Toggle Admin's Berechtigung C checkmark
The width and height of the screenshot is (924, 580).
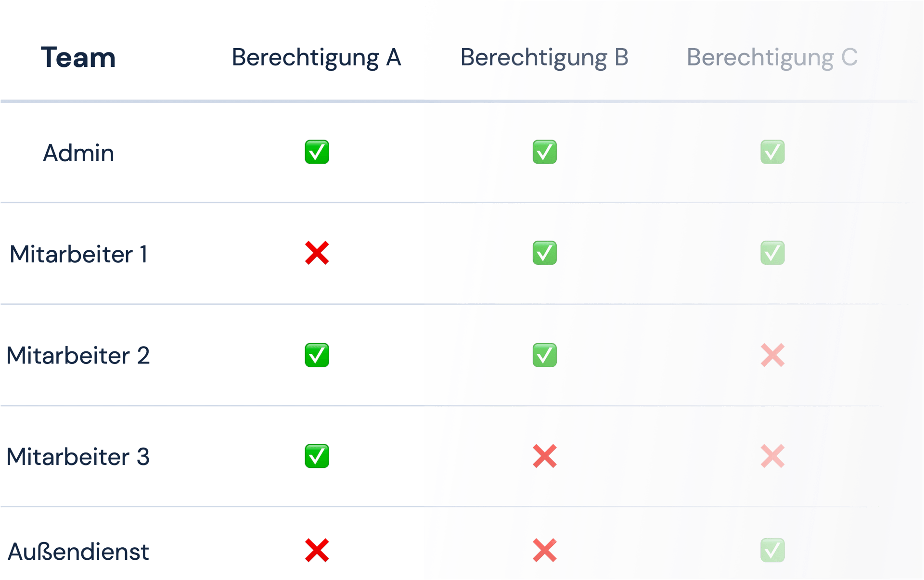coord(772,152)
